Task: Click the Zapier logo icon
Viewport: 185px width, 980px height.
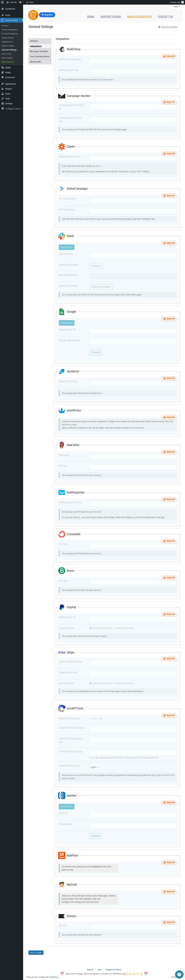Action: [61, 146]
